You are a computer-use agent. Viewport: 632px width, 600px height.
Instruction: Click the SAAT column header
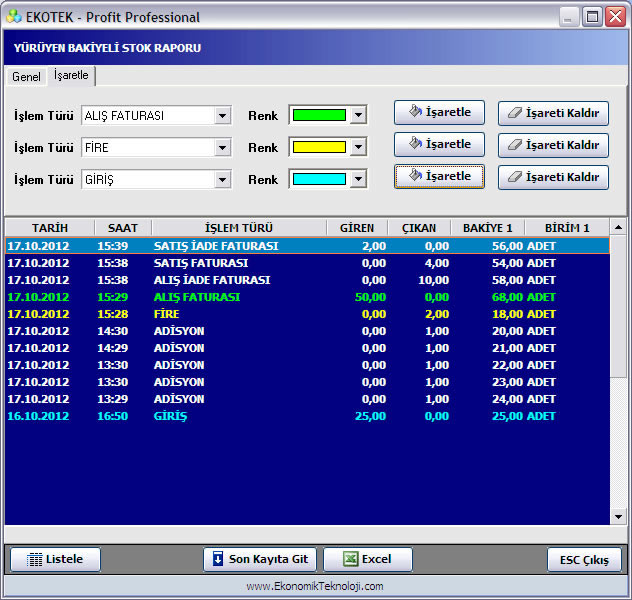click(x=123, y=228)
